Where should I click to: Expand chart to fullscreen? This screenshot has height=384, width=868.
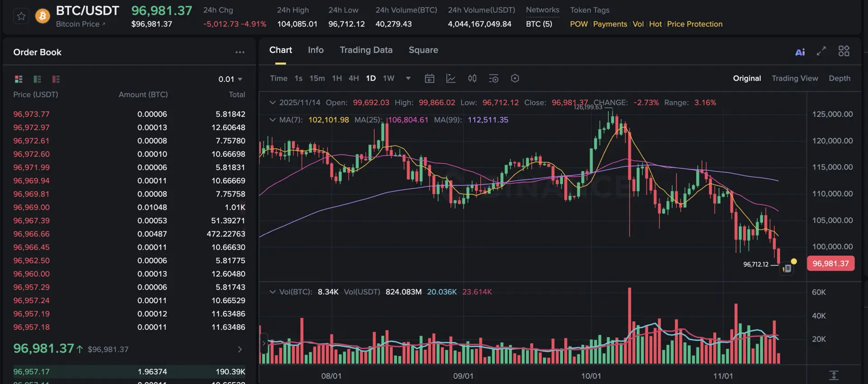(x=821, y=51)
